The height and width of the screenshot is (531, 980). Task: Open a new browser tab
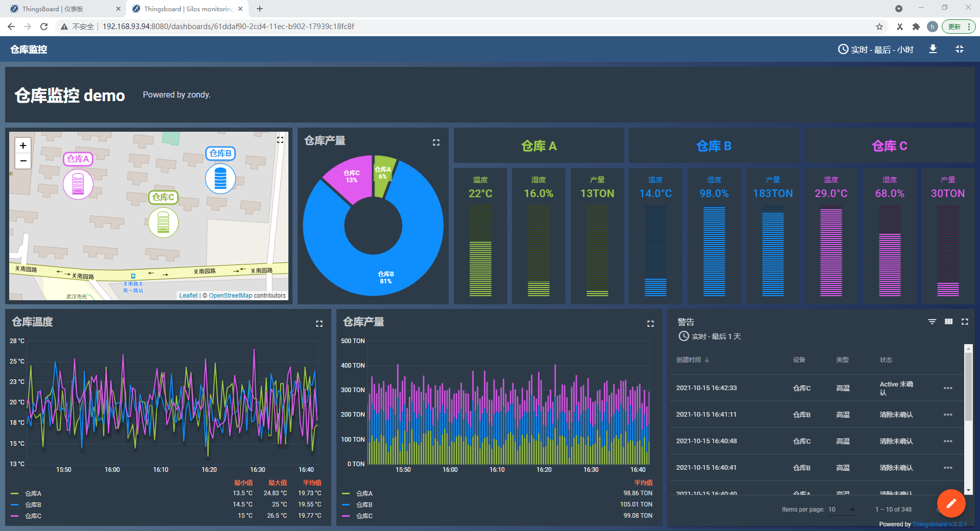260,9
